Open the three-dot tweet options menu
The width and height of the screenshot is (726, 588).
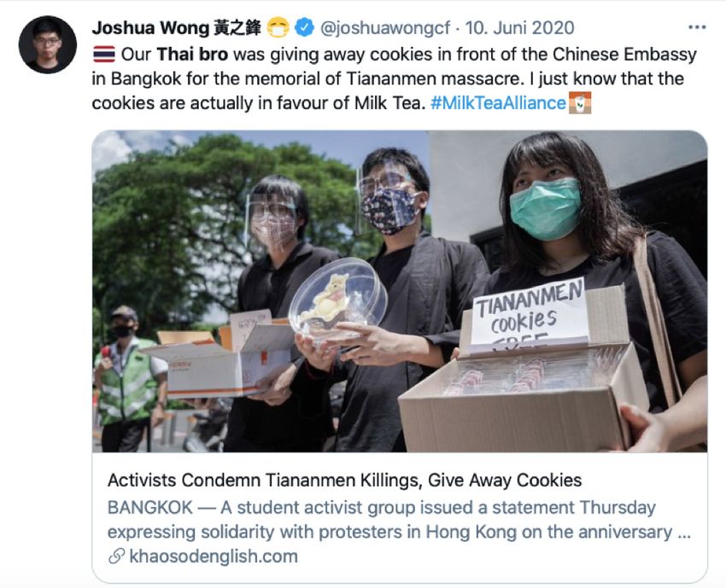697,27
